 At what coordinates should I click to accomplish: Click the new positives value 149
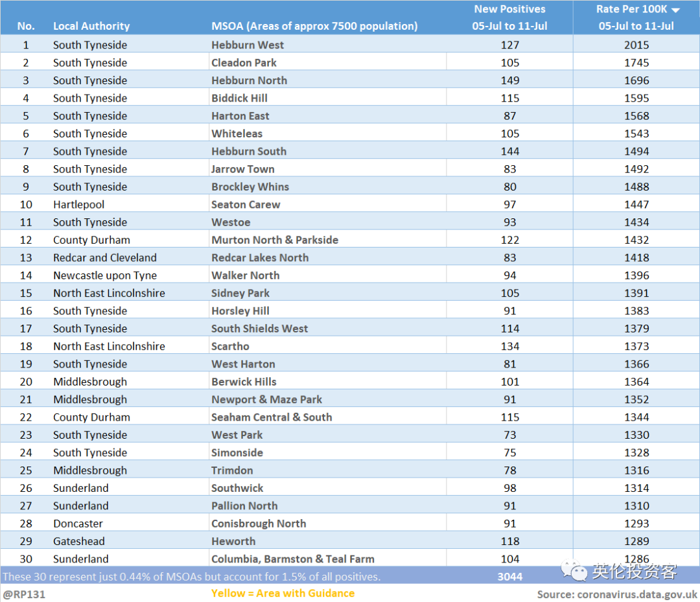pyautogui.click(x=510, y=80)
